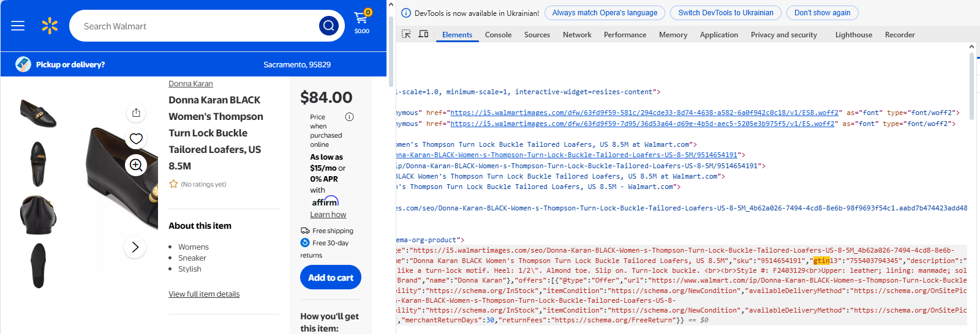
Task: Open the Sources tab
Action: pyautogui.click(x=537, y=35)
